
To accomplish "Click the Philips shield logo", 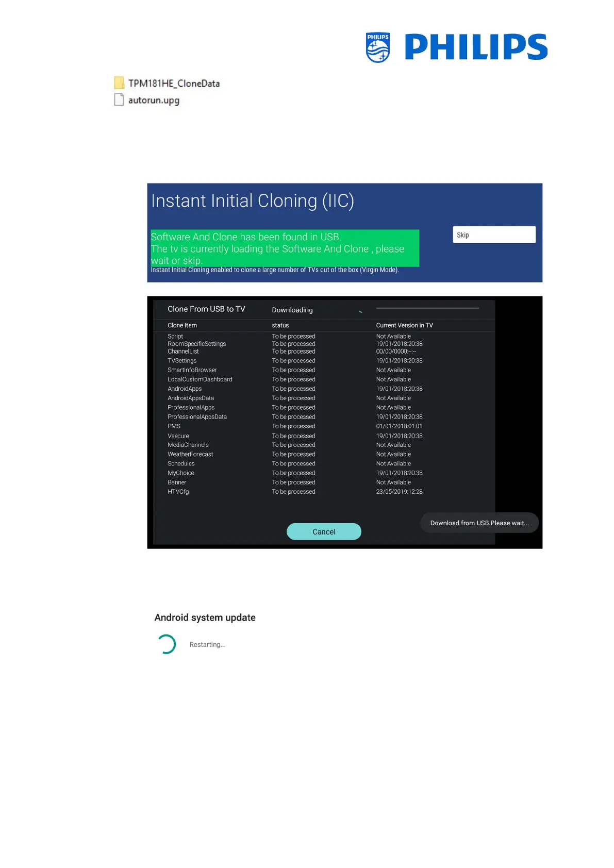I will click(378, 47).
